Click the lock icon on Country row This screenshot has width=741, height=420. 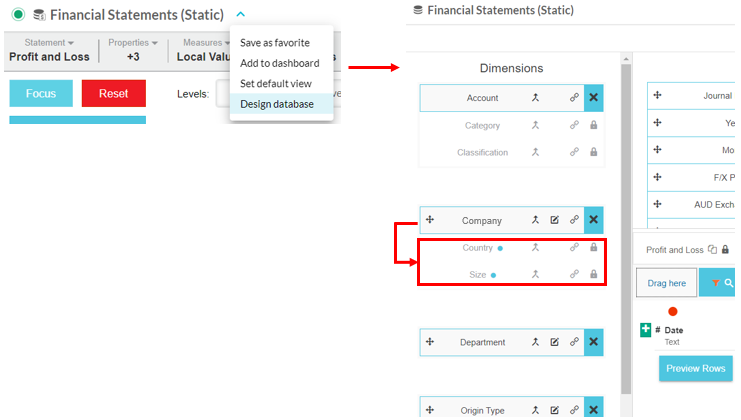click(594, 247)
